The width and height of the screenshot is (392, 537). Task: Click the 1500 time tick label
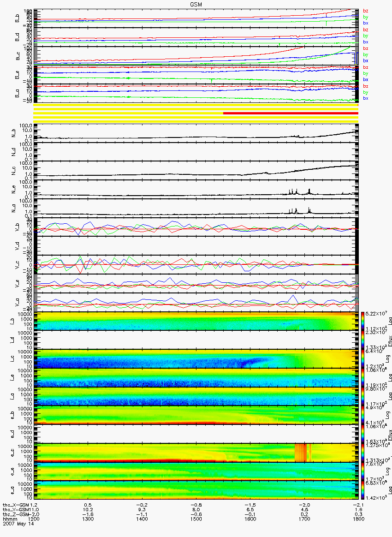click(x=196, y=519)
